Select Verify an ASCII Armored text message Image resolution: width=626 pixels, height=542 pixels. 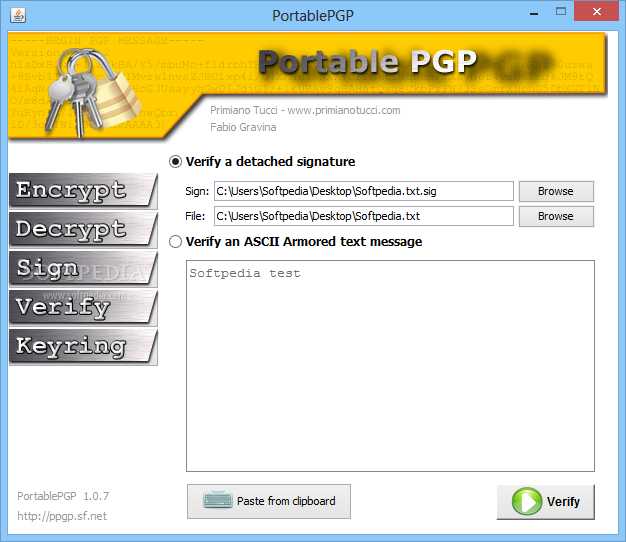click(x=295, y=242)
